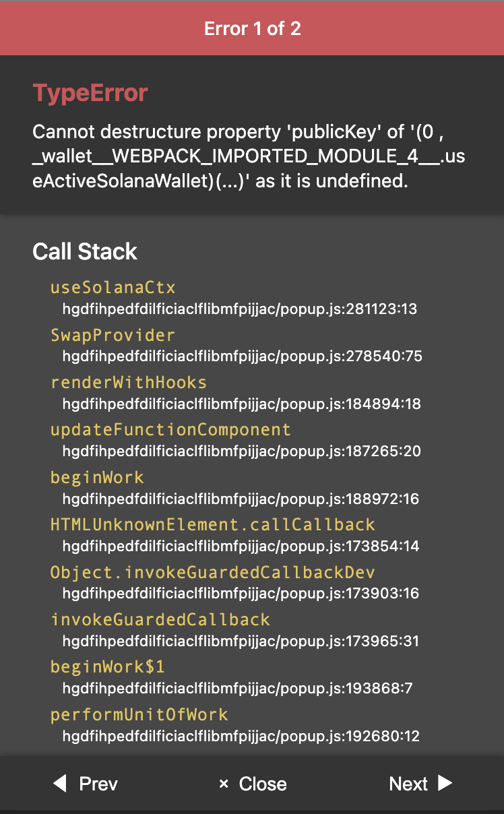This screenshot has height=814, width=504.
Task: Click the Prev arrow icon
Action: pos(59,784)
